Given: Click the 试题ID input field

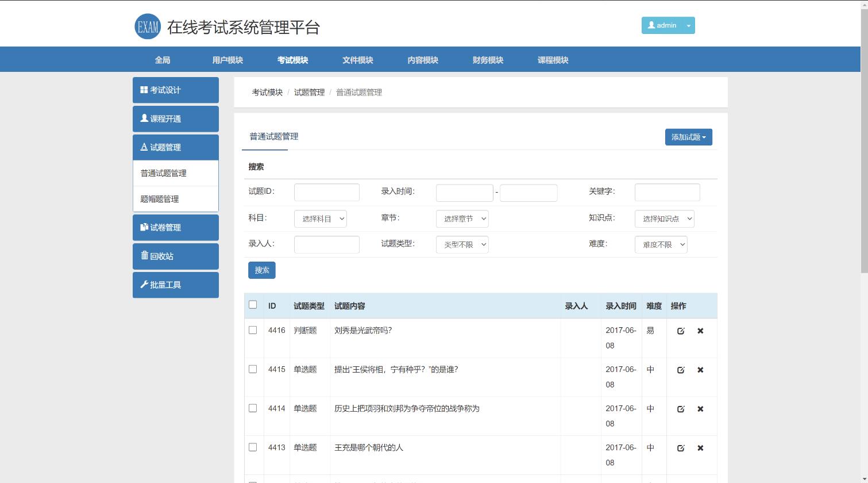Looking at the screenshot, I should coord(326,193).
